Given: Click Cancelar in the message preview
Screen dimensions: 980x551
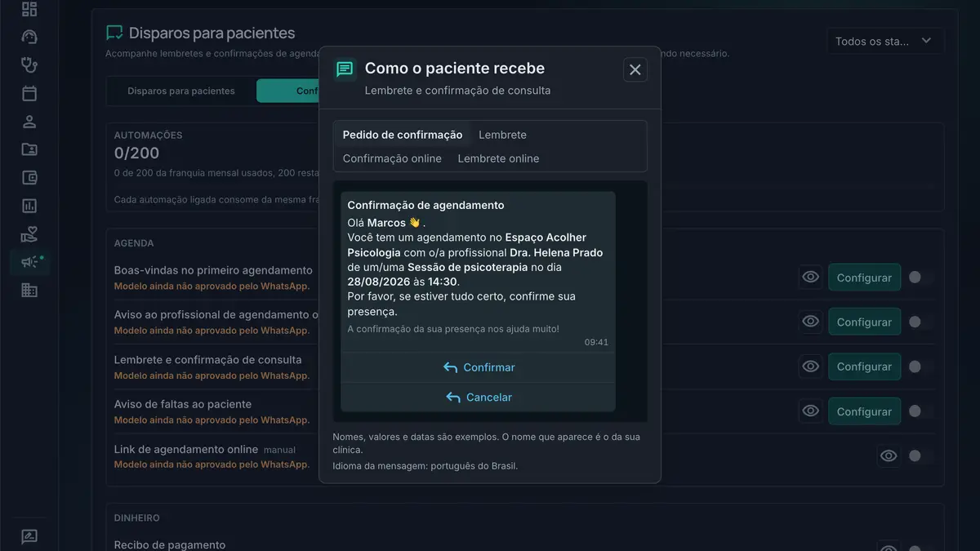Looking at the screenshot, I should [x=479, y=398].
